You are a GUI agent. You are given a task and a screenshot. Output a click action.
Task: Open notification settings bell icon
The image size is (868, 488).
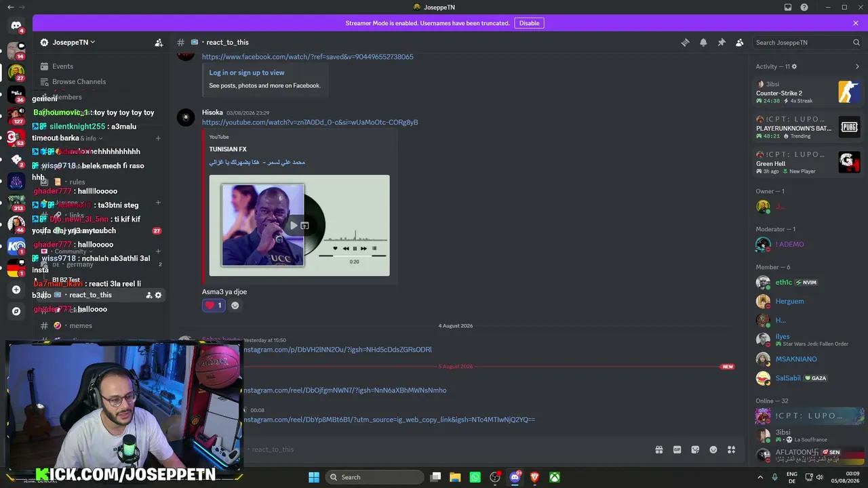703,43
